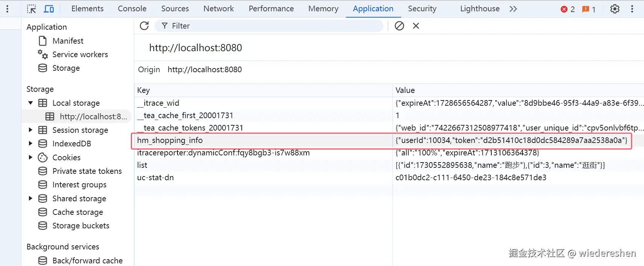Viewport: 644px width, 266px height.
Task: Open DevTools settings gear
Action: coord(615,9)
